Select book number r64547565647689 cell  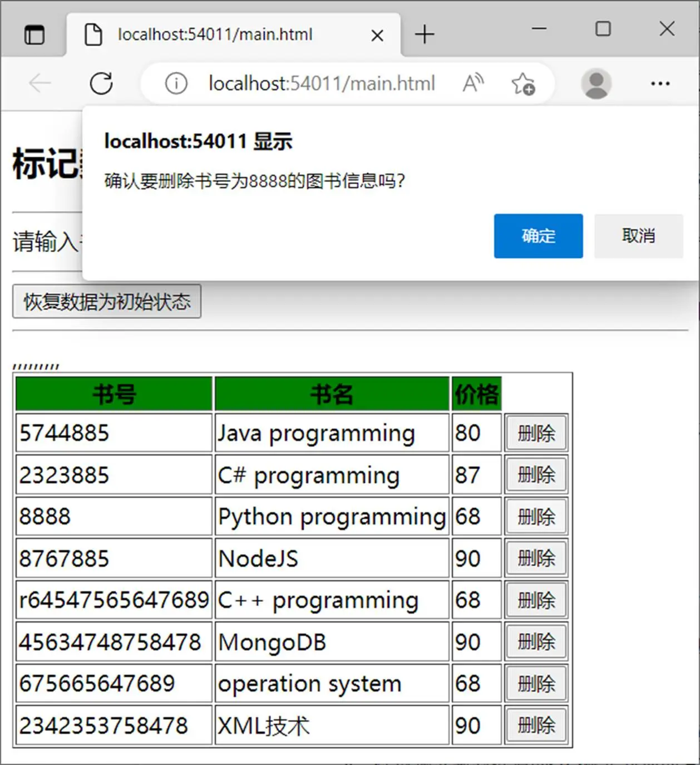(x=114, y=600)
